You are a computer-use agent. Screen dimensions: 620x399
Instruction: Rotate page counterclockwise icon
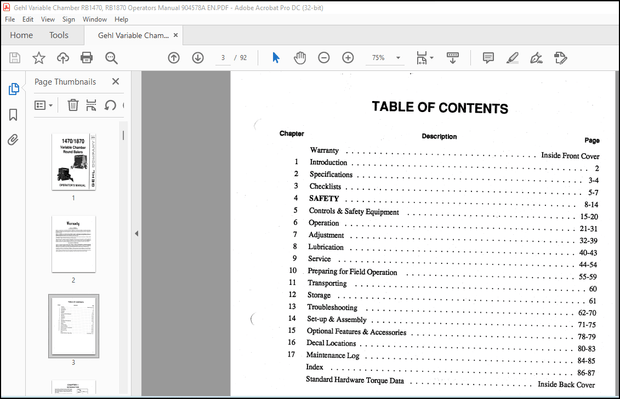[x=110, y=105]
